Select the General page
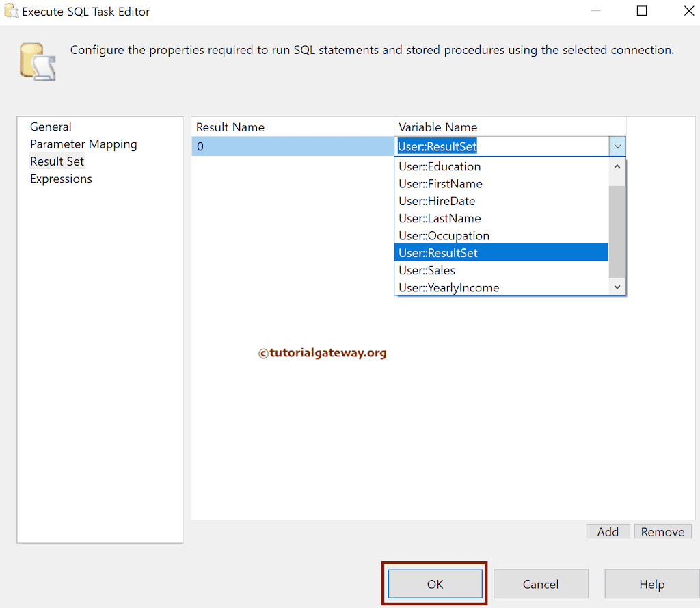 [x=51, y=127]
